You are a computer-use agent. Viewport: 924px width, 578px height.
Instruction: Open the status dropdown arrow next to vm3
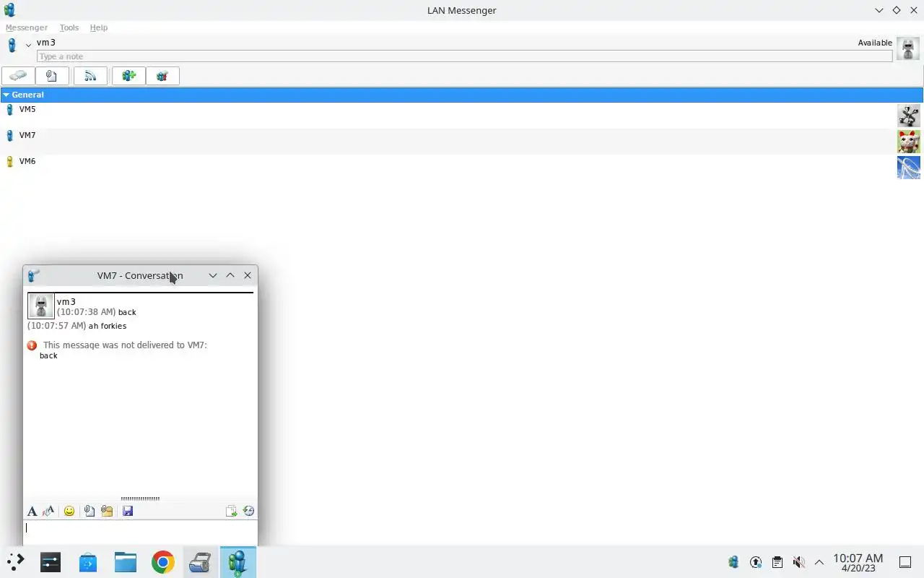[x=28, y=45]
